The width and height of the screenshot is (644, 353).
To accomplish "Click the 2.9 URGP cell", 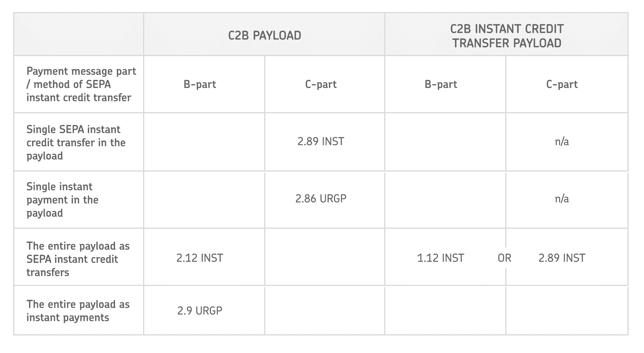I will 200,311.
